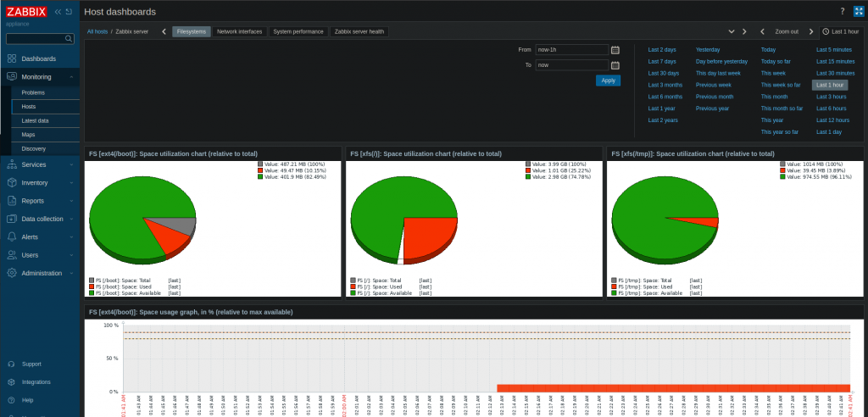Screen dimensions: 868x417
Task: Open Support via headset icon
Action: [x=11, y=364]
